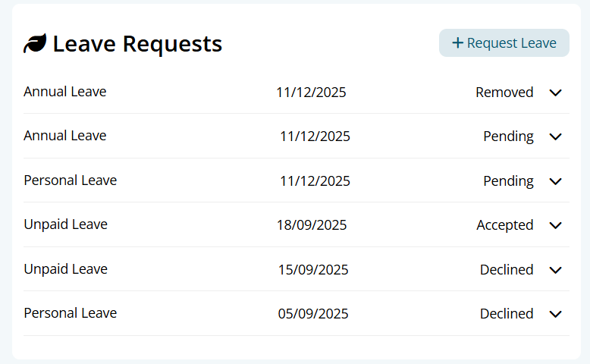Viewport: 590px width, 364px height.
Task: Click Unpaid Leave label in Accepted row
Action: point(66,224)
